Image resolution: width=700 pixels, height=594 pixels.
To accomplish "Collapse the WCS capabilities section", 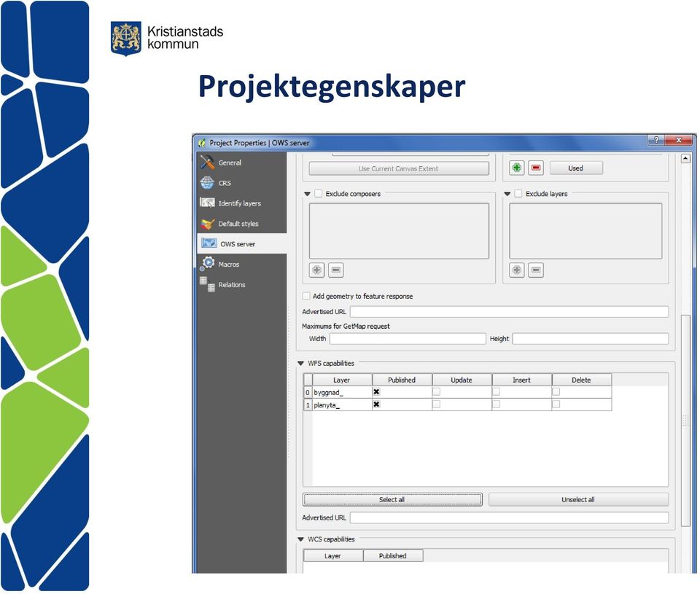I will coord(301,539).
